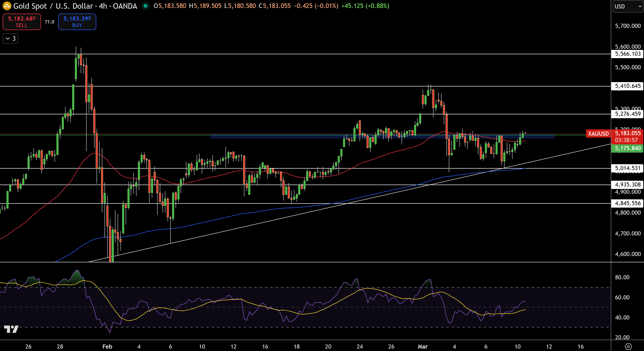Image resolution: width=644 pixels, height=351 pixels.
Task: Click the OANDA broker name in title
Action: [125, 6]
